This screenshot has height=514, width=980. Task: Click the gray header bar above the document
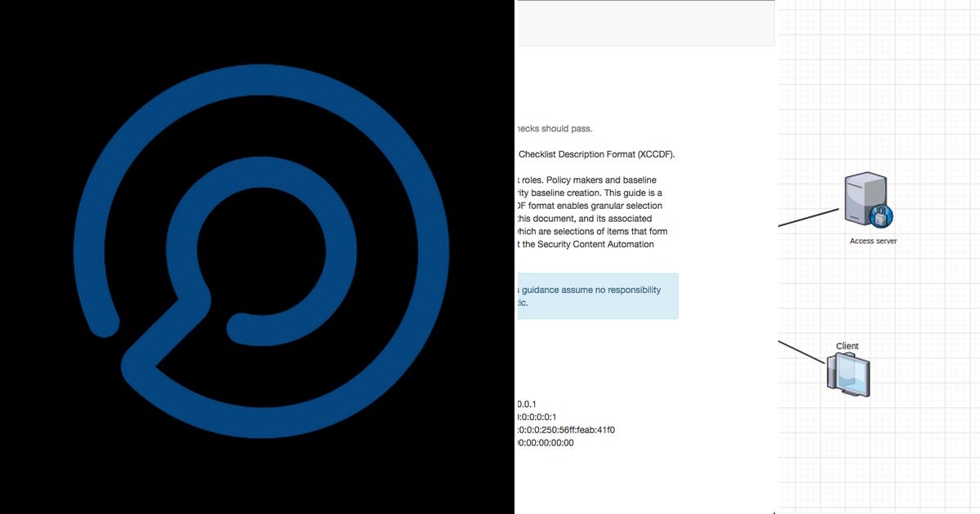click(645, 22)
